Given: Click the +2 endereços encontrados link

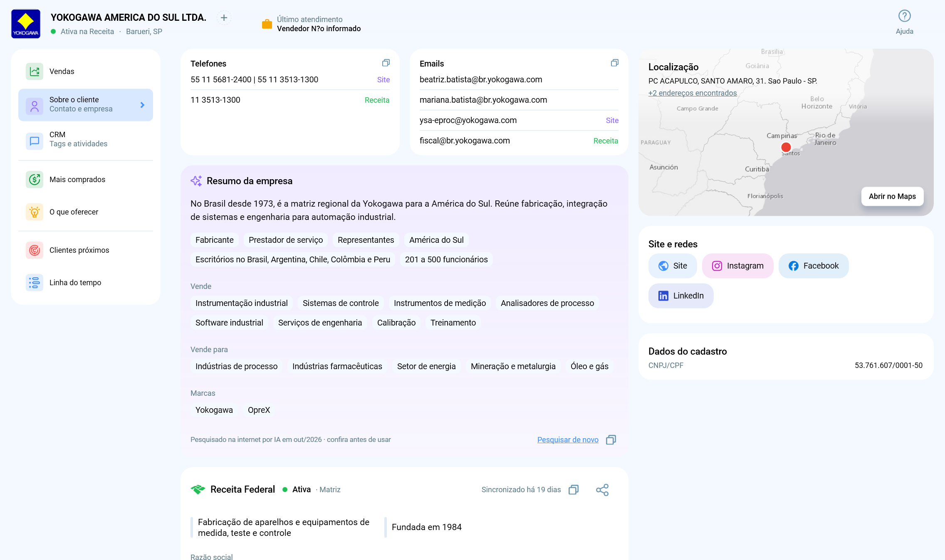Looking at the screenshot, I should pyautogui.click(x=693, y=93).
